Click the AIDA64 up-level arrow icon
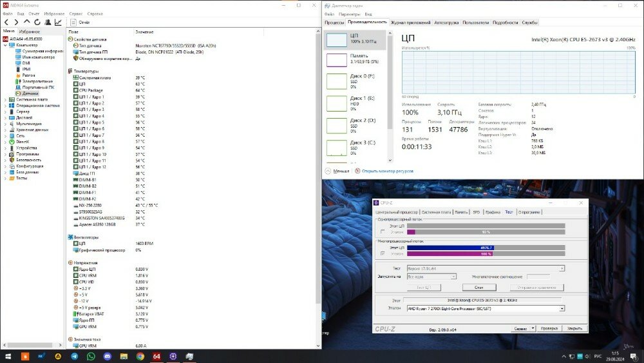 (26, 22)
